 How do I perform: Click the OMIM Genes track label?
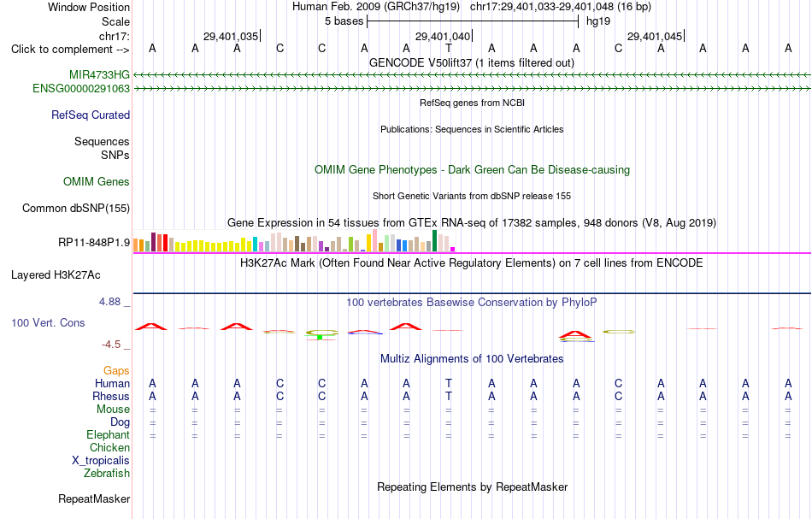[97, 182]
